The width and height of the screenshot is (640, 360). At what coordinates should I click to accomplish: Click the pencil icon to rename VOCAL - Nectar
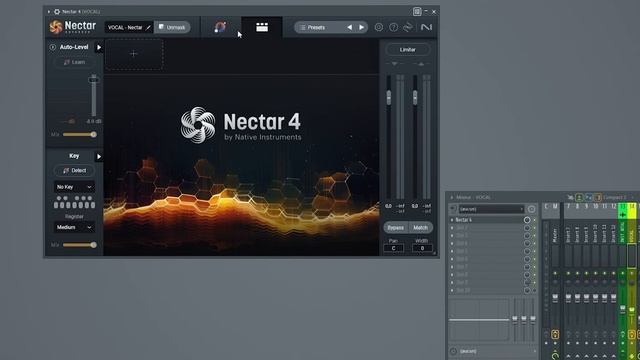coord(149,27)
